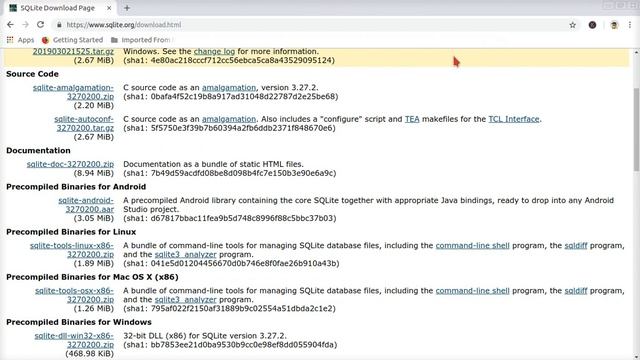Download sqlite-tools-linux-x86-3270200.zip

[72, 250]
